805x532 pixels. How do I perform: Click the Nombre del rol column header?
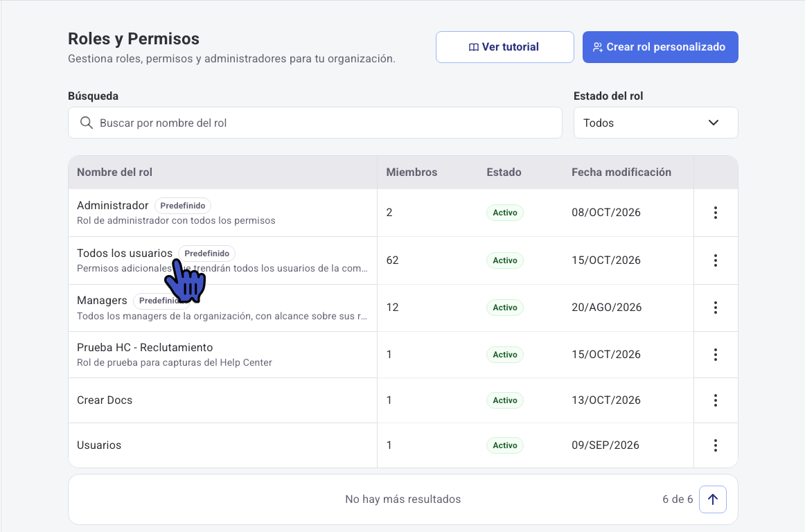114,172
